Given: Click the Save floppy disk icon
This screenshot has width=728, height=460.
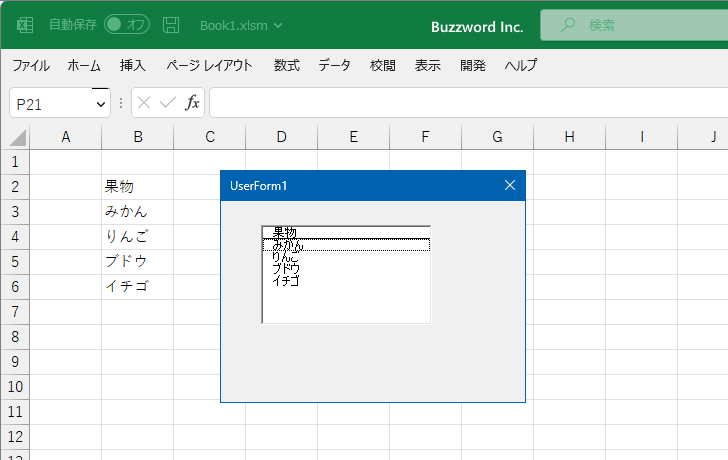Looking at the screenshot, I should click(x=171, y=25).
